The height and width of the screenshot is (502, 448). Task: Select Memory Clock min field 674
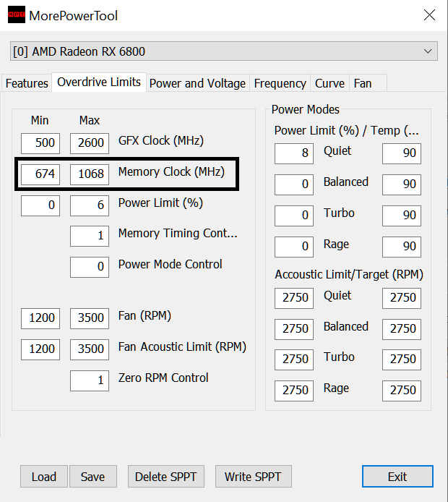tap(40, 174)
